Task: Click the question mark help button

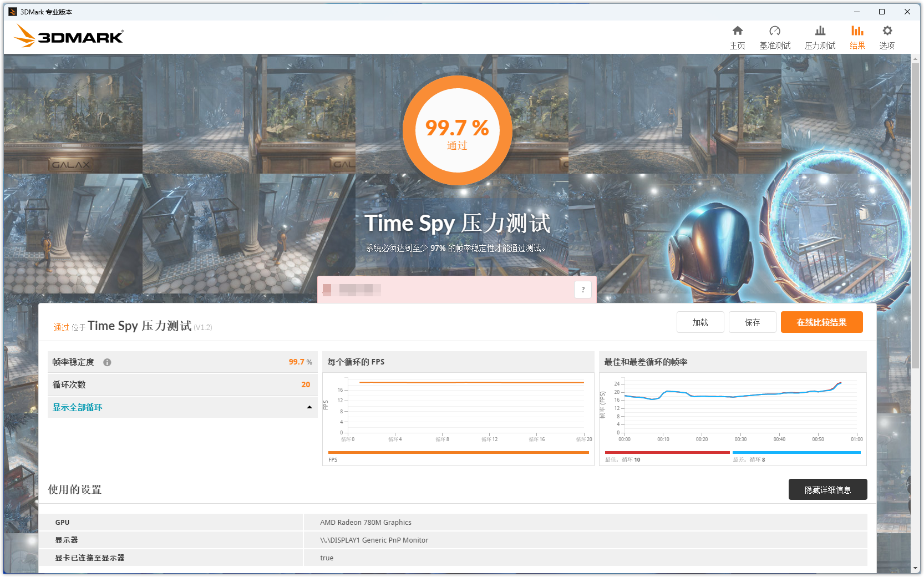Action: (582, 290)
